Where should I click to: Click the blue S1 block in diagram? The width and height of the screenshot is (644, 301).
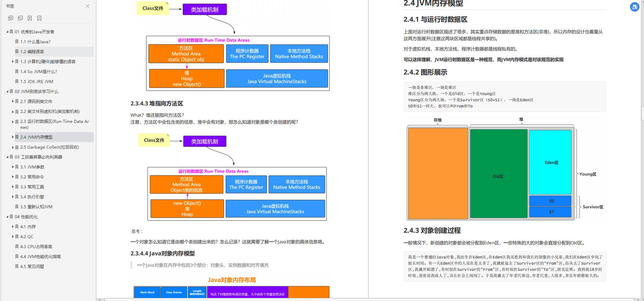(550, 212)
